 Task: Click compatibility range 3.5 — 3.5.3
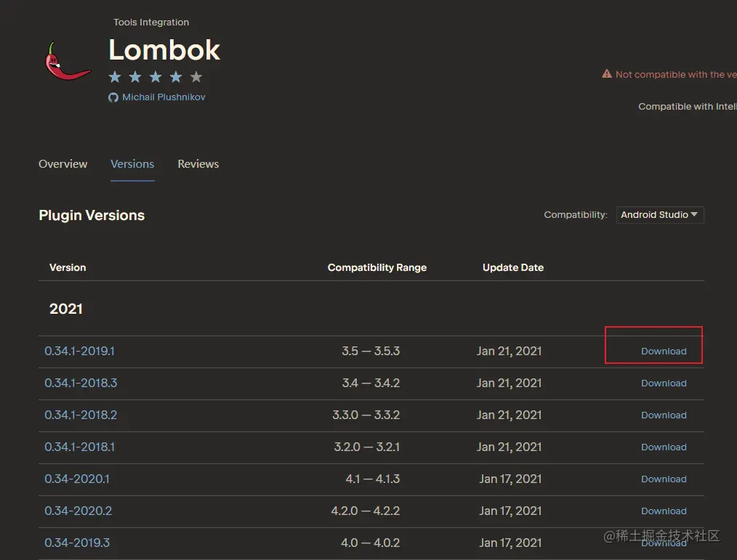pyautogui.click(x=371, y=351)
